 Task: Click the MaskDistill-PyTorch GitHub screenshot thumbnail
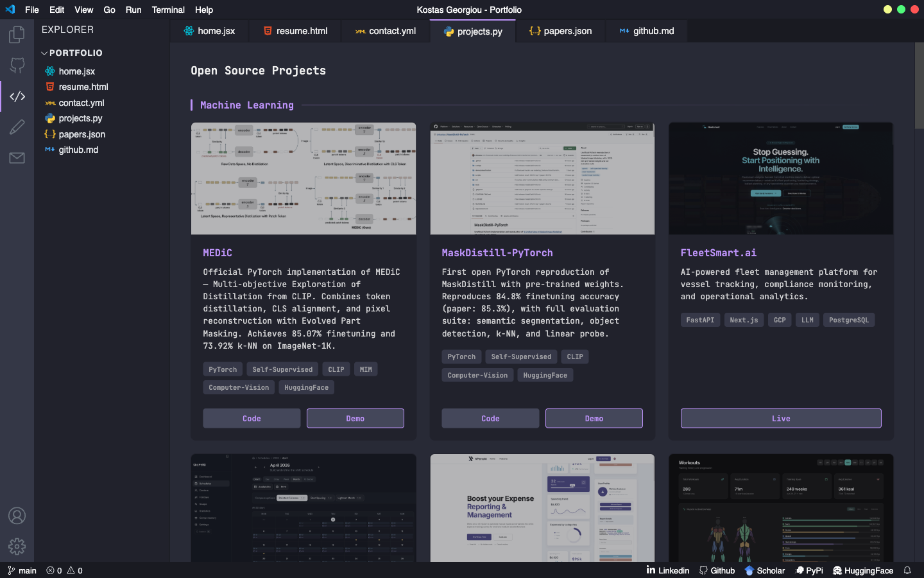542,179
